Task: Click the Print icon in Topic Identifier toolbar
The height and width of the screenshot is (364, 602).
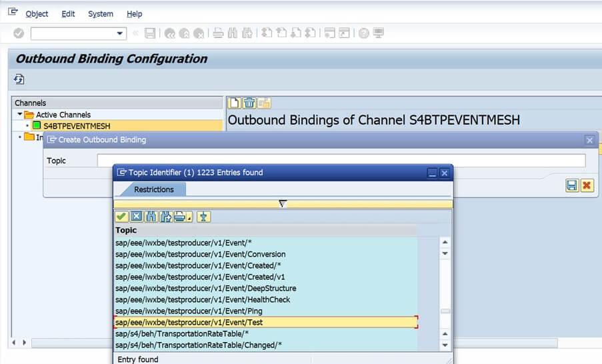Action: (x=180, y=217)
